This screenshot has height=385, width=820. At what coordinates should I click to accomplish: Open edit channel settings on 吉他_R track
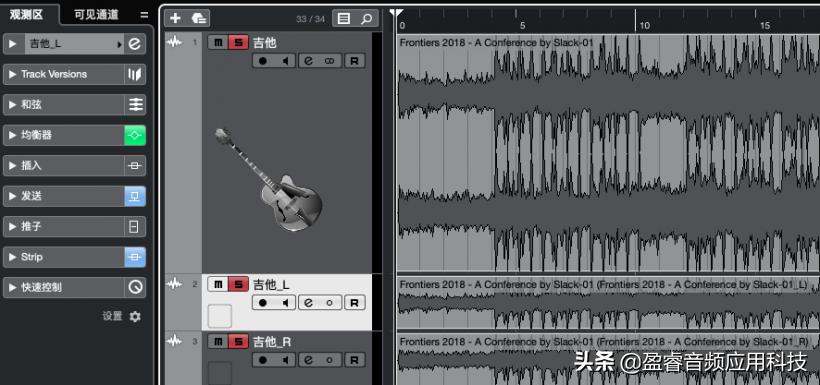[x=309, y=360]
